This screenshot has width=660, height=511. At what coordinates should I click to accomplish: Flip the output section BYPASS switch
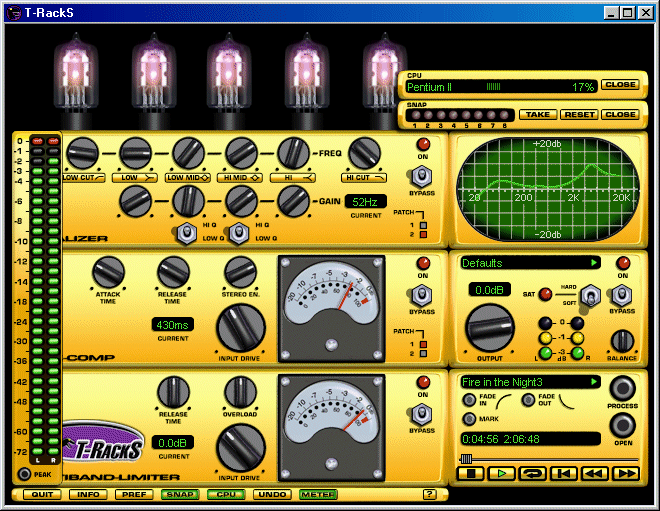(622, 295)
